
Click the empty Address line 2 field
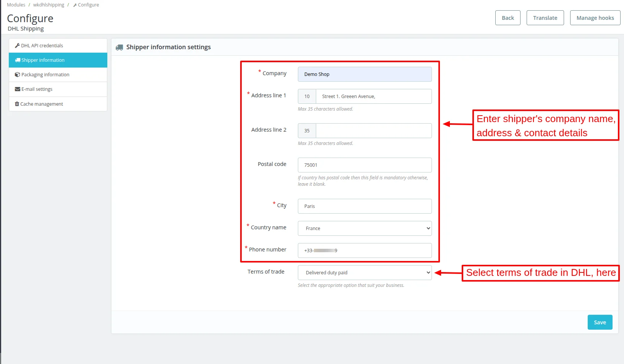[x=374, y=131]
